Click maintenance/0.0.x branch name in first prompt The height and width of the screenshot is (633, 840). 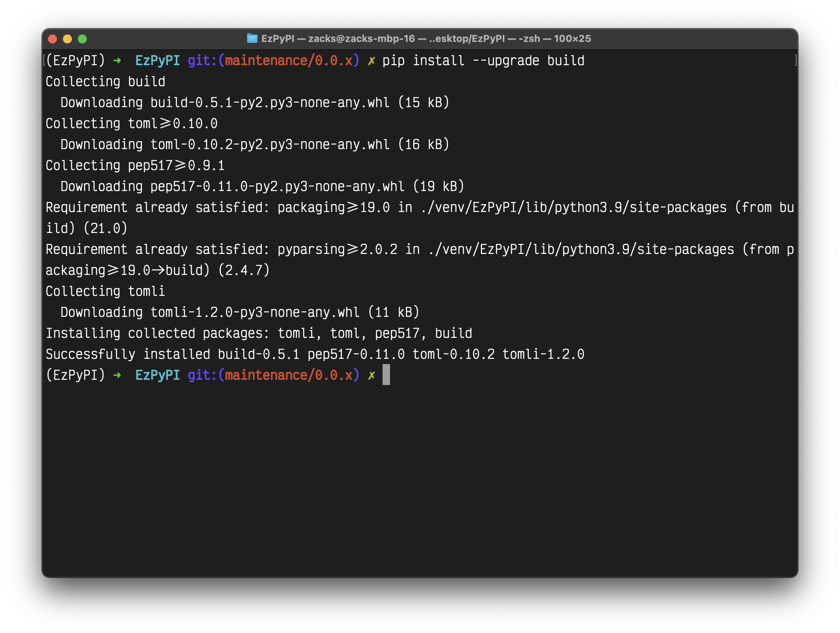pos(289,61)
